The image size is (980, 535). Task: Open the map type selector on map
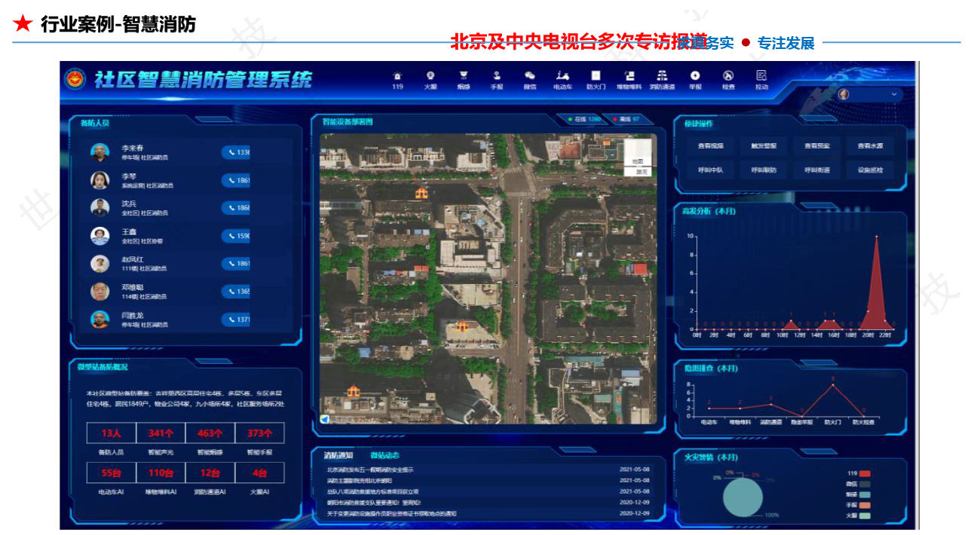(x=637, y=161)
